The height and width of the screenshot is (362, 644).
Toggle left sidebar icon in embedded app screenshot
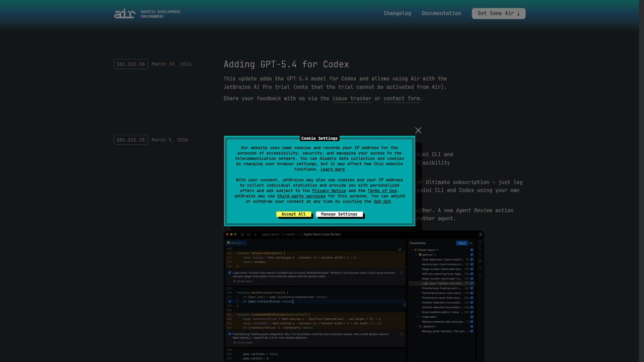pyautogui.click(x=243, y=234)
